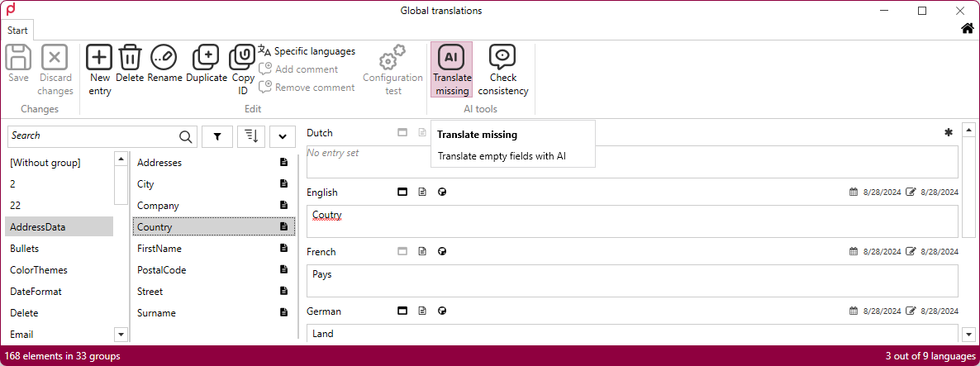Select the Email group
Image resolution: width=980 pixels, height=366 pixels.
point(59,335)
